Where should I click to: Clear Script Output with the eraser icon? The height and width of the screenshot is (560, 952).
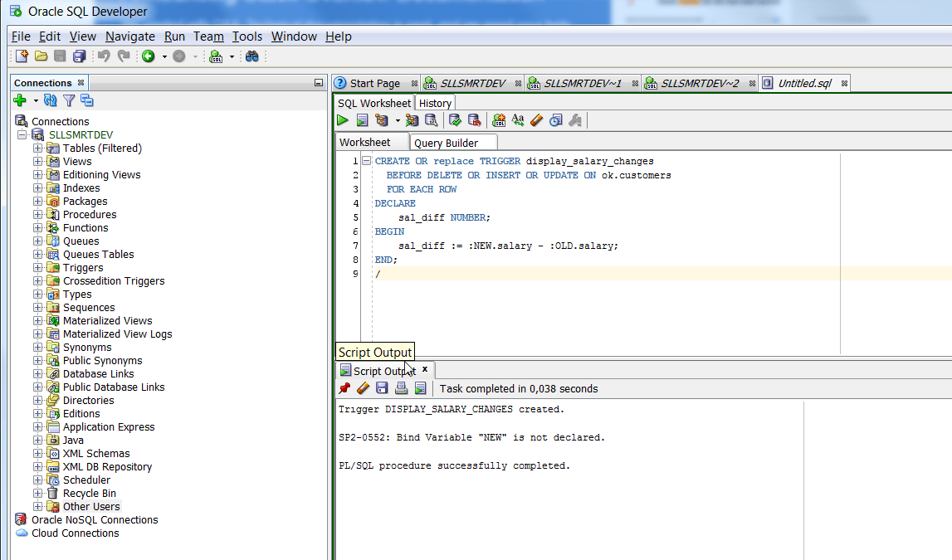[363, 388]
